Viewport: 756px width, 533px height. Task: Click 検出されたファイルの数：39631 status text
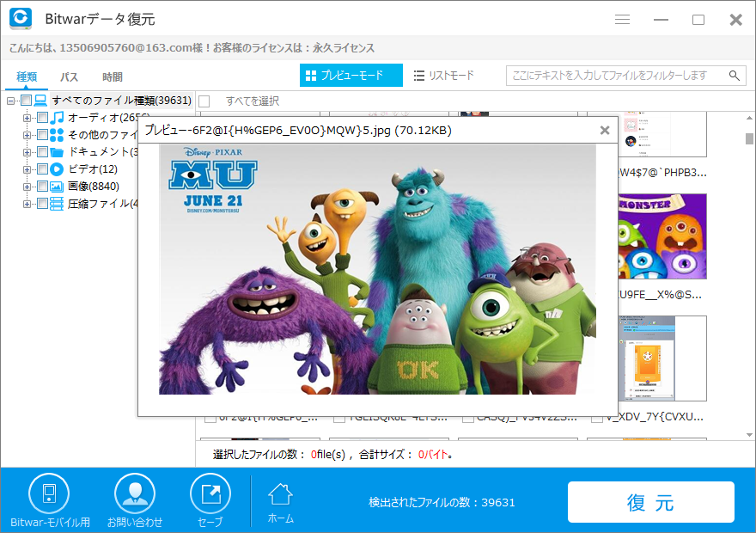442,503
